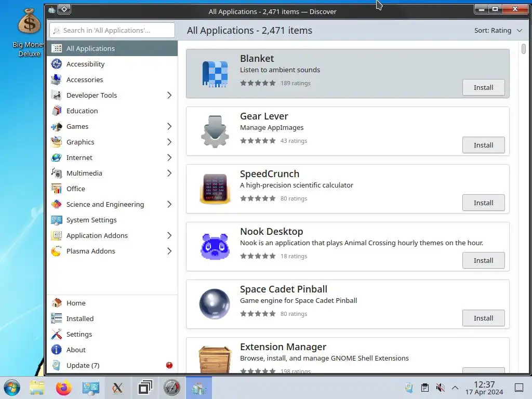Expand Science and Engineering category arrow

click(x=169, y=204)
